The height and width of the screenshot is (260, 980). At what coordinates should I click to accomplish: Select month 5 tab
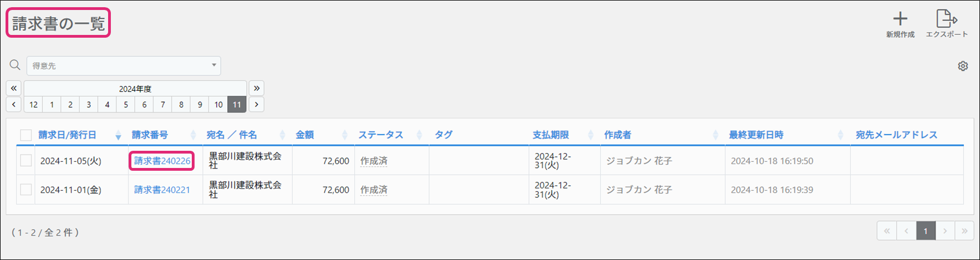click(x=126, y=104)
